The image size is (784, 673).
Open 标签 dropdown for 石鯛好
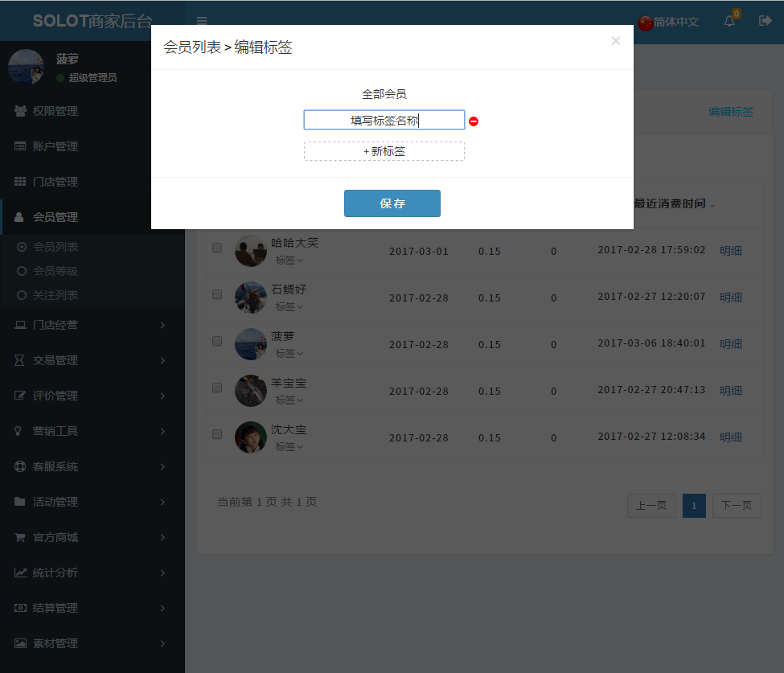pyautogui.click(x=289, y=306)
